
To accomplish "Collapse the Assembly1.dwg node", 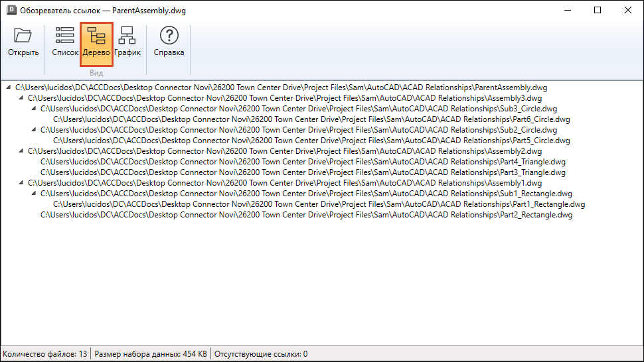I will pos(21,182).
